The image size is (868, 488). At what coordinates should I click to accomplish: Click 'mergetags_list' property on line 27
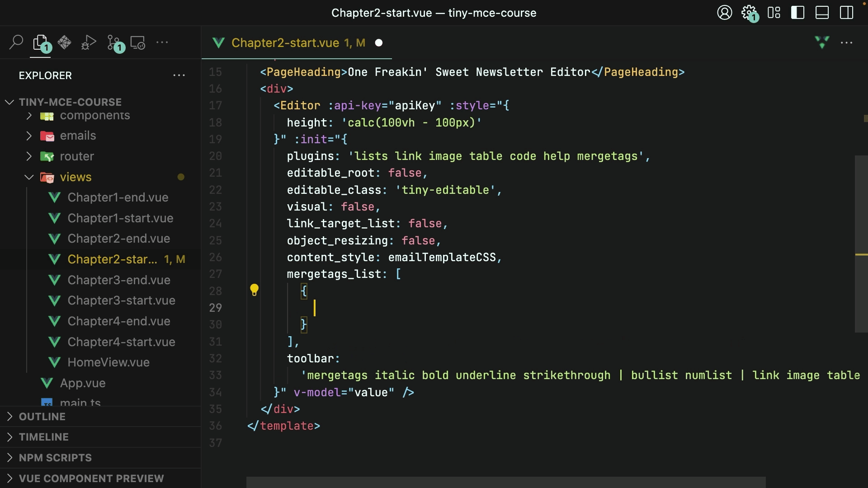(x=334, y=274)
